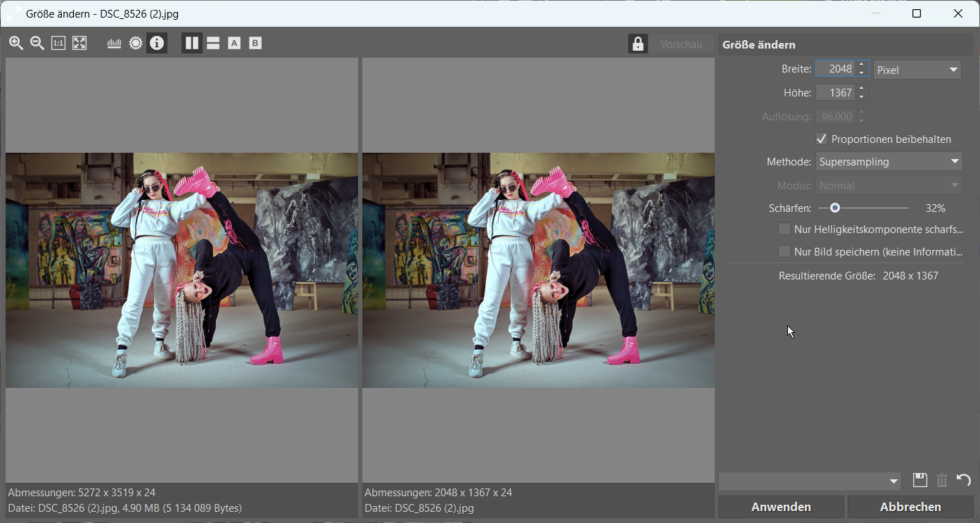Click the preview lock icon
Screen dimensions: 980x523
coord(638,44)
